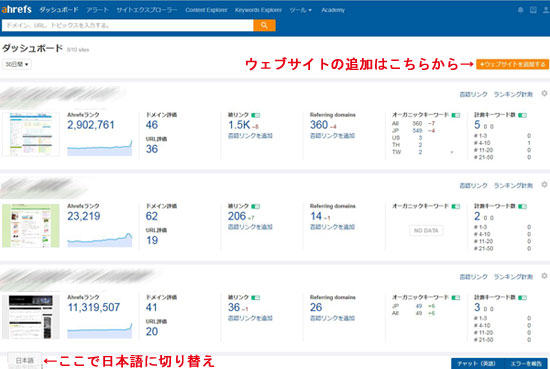Open the square help icon beside the bell
The height and width of the screenshot is (369, 550).
[x=533, y=10]
